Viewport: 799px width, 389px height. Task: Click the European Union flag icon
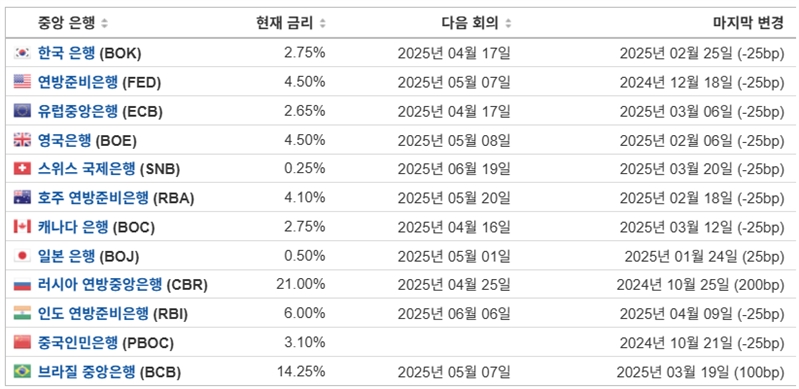(x=22, y=111)
